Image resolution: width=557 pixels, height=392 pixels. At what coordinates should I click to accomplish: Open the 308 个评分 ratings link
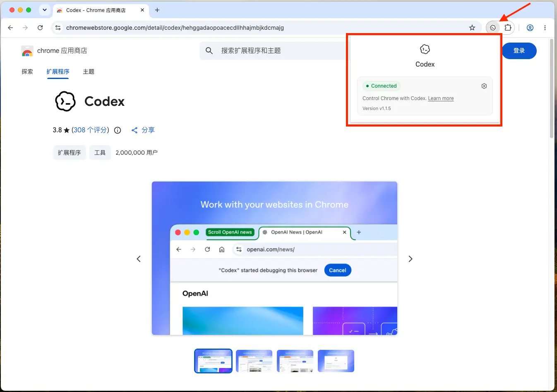point(90,130)
